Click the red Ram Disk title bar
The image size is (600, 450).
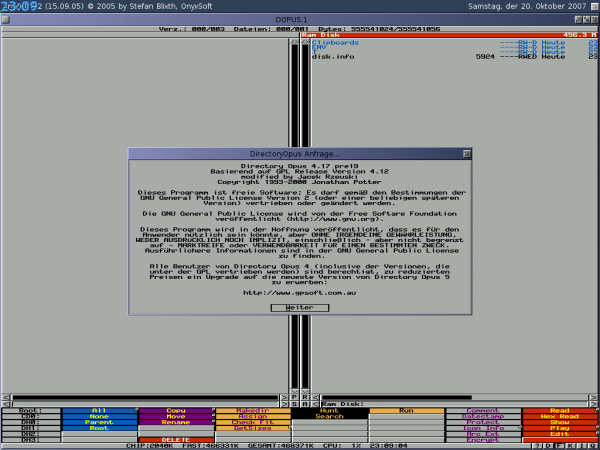click(x=449, y=35)
